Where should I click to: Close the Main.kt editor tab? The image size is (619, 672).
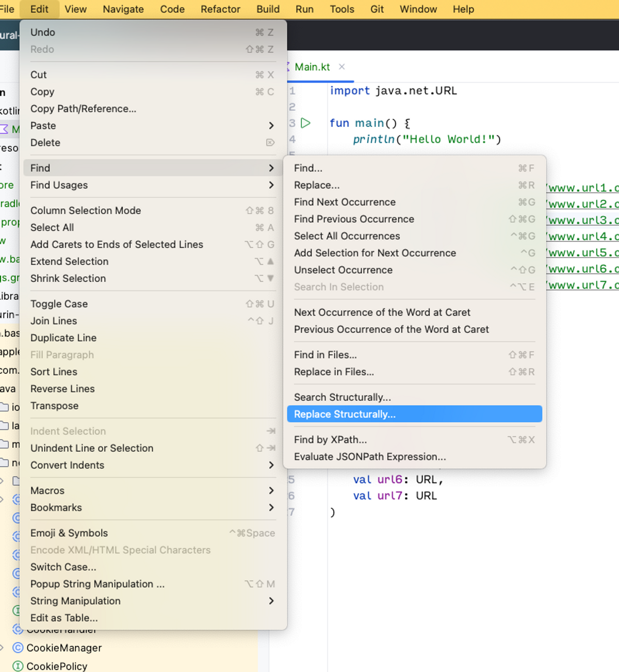tap(341, 67)
